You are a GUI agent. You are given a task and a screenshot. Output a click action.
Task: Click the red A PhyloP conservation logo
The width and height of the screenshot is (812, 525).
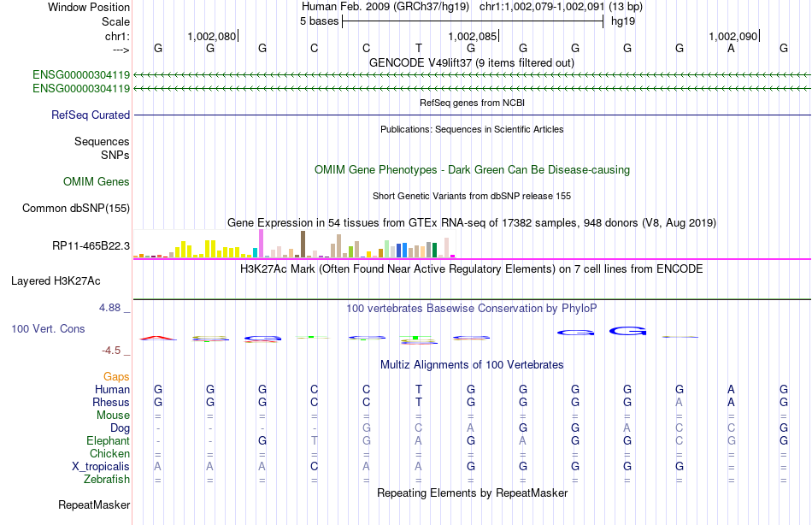pos(158,338)
